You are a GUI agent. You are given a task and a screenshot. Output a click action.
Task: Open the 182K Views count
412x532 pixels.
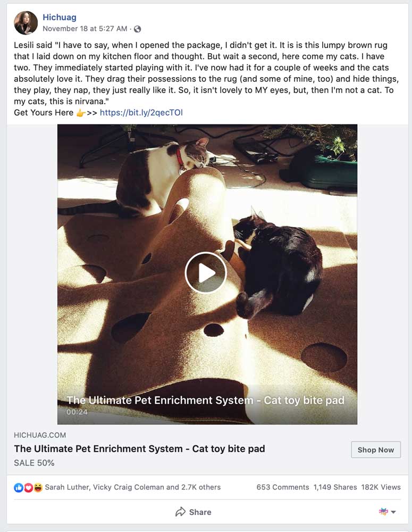point(381,487)
